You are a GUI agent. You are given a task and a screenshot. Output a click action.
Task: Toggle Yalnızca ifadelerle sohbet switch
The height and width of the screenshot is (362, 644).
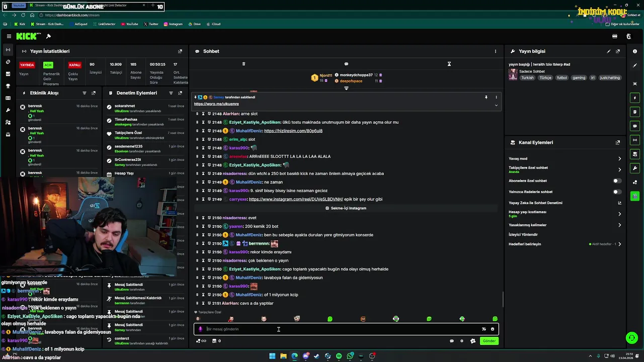coord(617,192)
